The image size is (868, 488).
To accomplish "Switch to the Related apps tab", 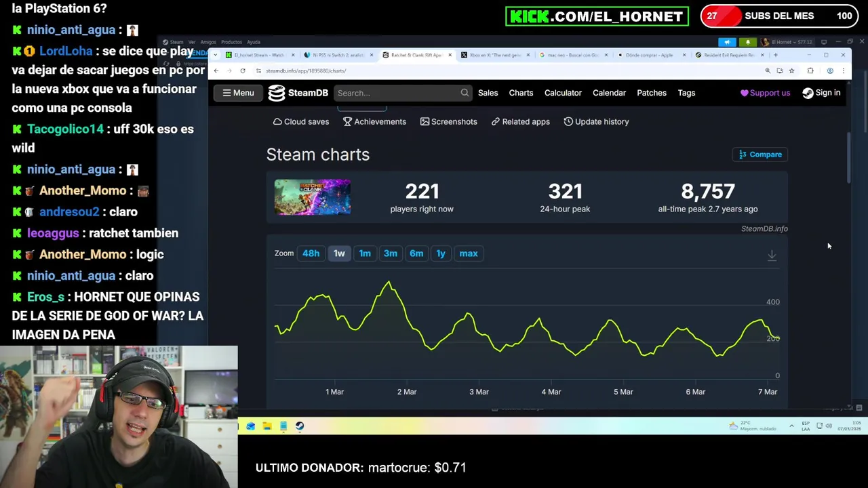I will [x=520, y=121].
